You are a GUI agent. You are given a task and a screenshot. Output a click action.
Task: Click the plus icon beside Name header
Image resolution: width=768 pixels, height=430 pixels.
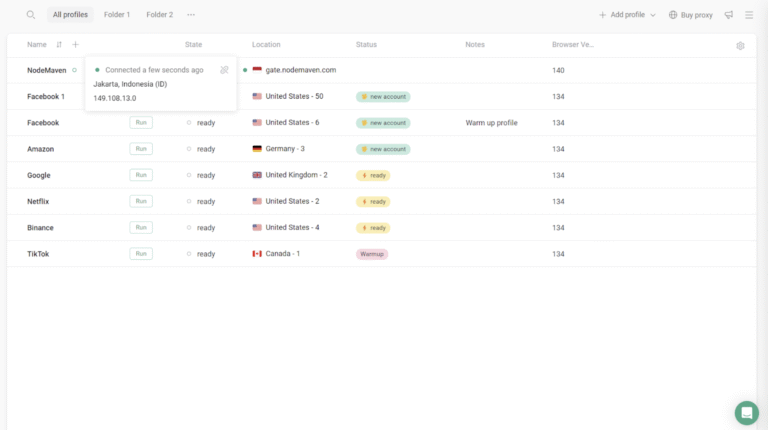coord(75,45)
